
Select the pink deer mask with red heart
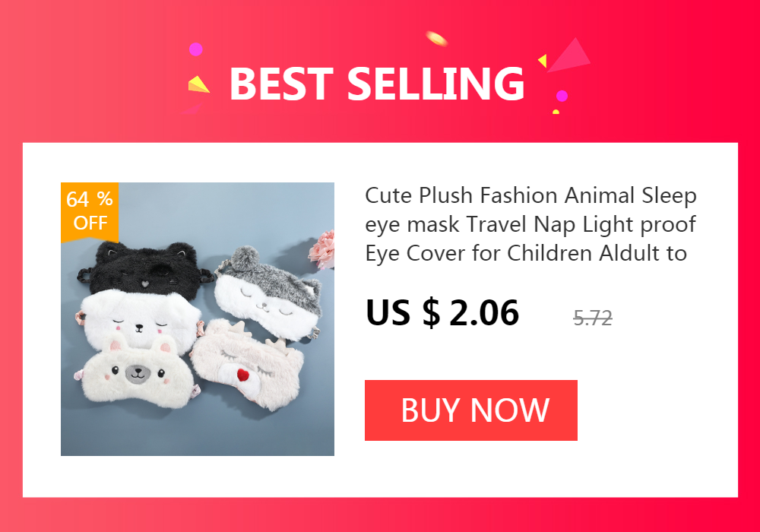[x=247, y=364]
